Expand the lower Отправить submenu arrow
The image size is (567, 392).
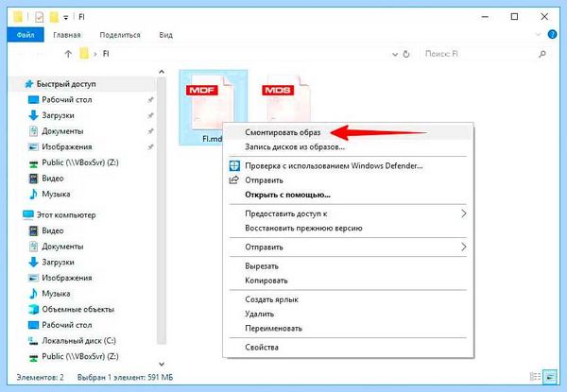tap(464, 247)
